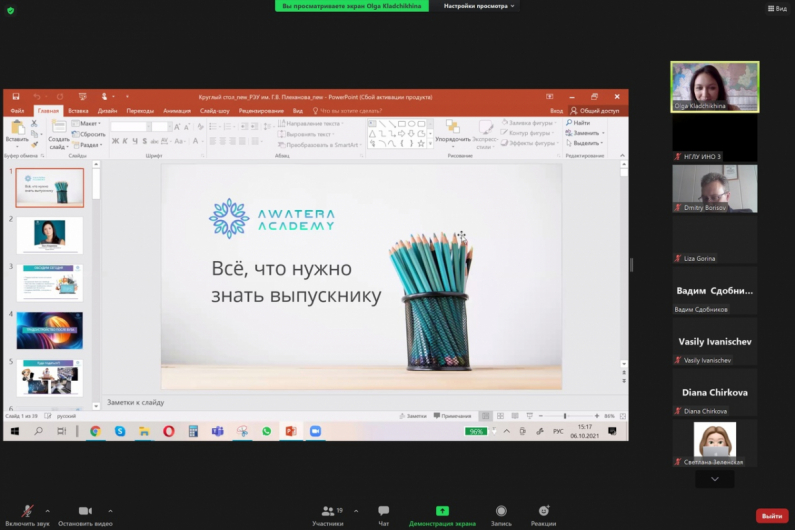
Task: Open Zoom Reactions (Реакции)
Action: coord(544,515)
